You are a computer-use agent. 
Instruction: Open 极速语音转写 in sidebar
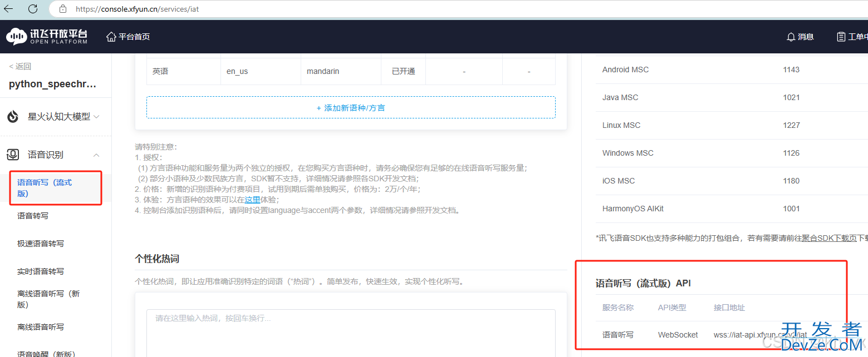[41, 244]
